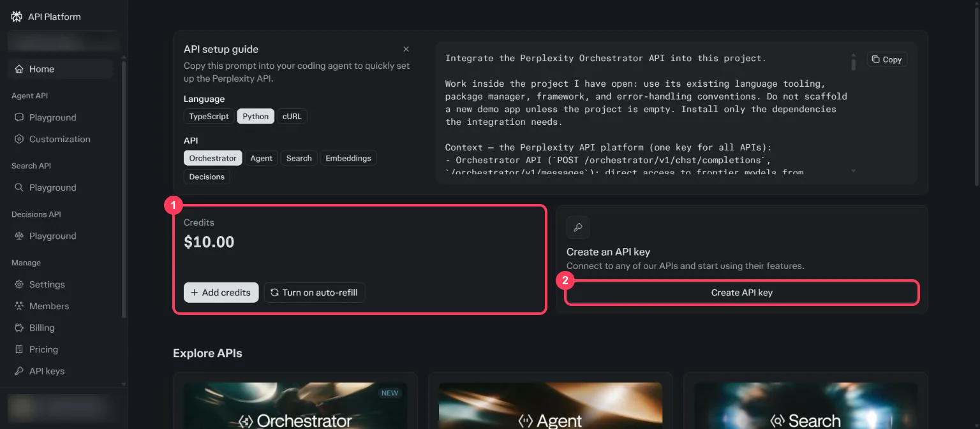The image size is (980, 429).
Task: Click the Customization hexagon icon
Action: point(19,139)
